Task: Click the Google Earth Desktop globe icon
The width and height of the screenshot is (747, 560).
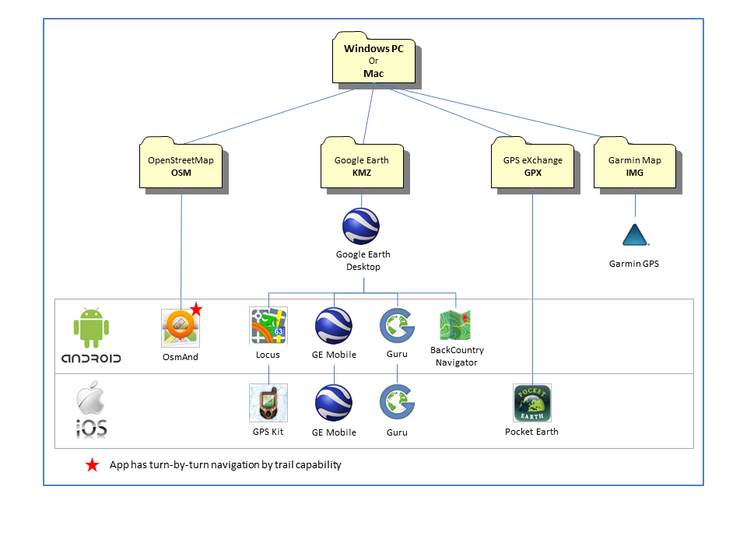Action: tap(361, 226)
